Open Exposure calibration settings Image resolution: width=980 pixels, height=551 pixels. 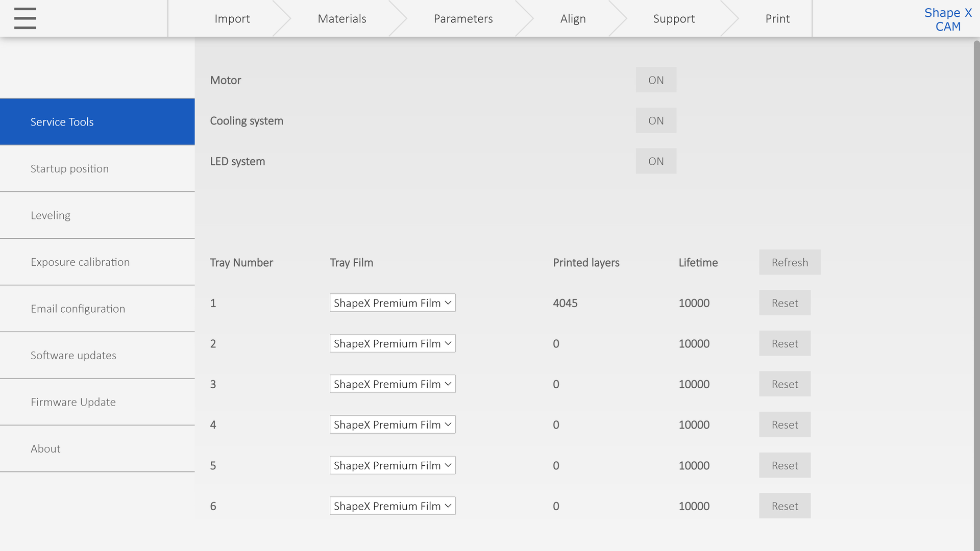pos(80,262)
